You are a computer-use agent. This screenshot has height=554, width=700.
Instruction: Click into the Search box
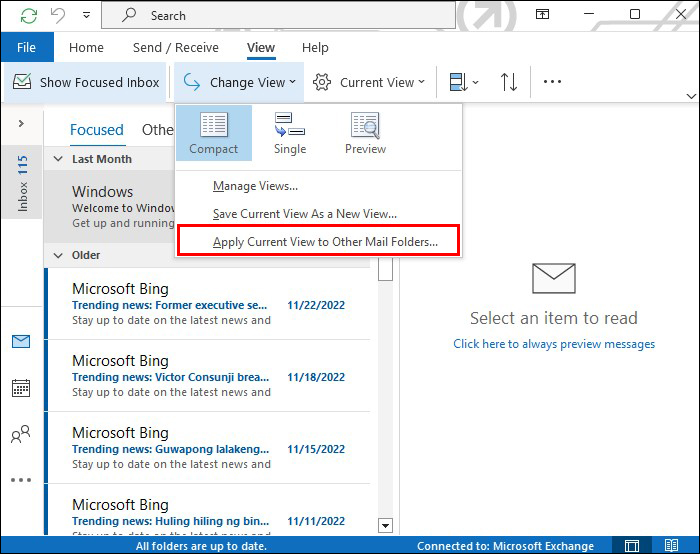point(279,16)
